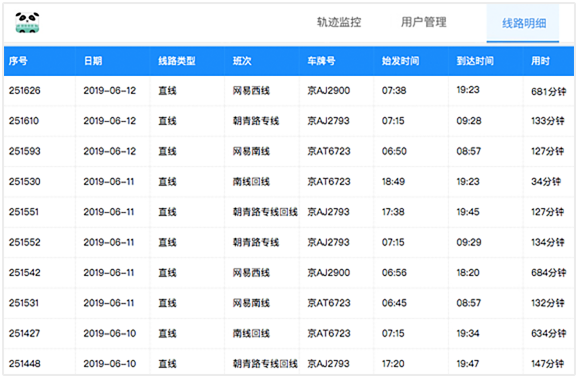Click arrival time 19:45
This screenshot has width=578, height=378.
[x=468, y=212]
